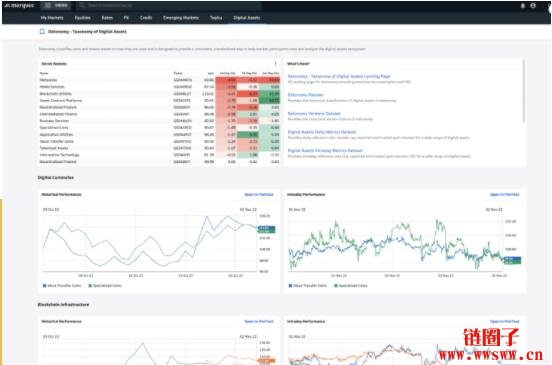552x365 pixels.
Task: Select the Business Services row
Action: [159, 121]
